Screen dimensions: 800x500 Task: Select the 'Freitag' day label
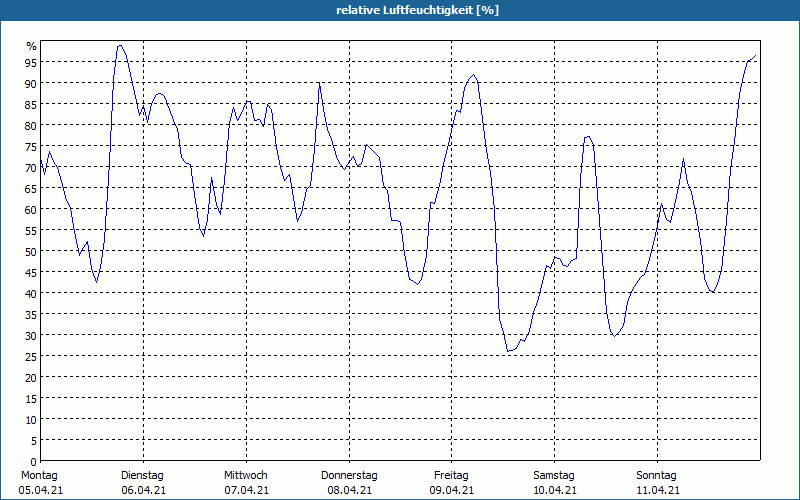[451, 476]
